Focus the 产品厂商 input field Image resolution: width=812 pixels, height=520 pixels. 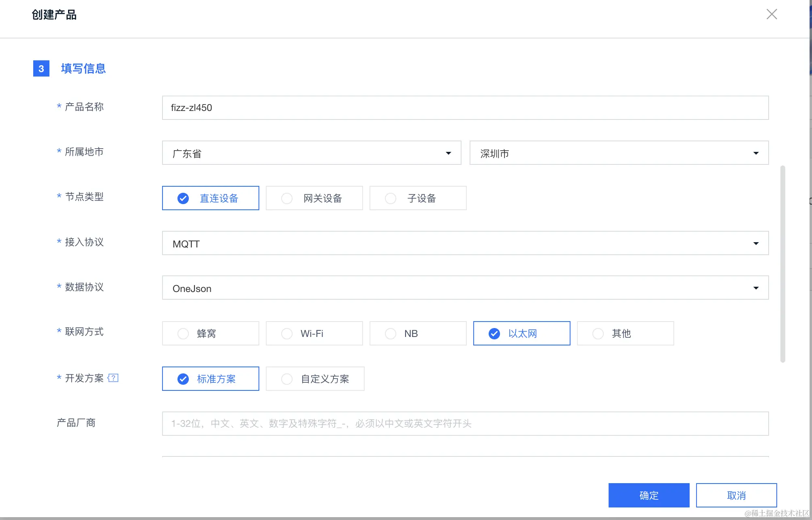[465, 424]
